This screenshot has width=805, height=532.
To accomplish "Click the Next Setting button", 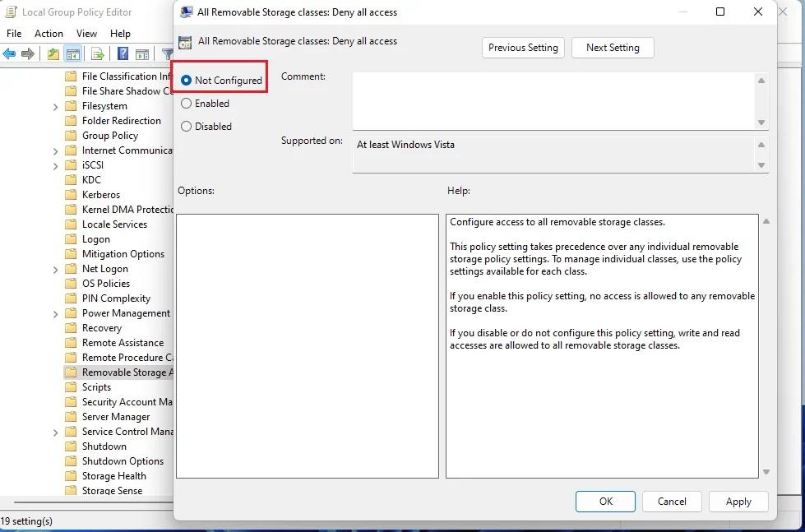I will point(613,48).
